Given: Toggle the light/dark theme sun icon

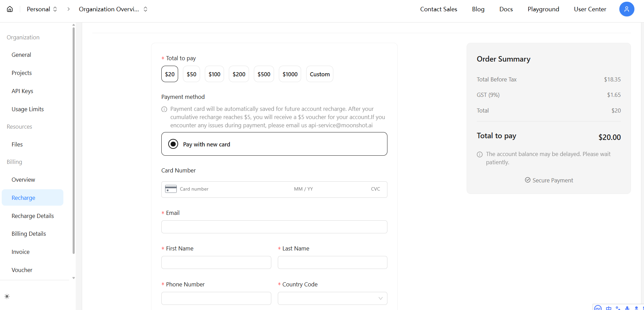Looking at the screenshot, I should (7, 296).
